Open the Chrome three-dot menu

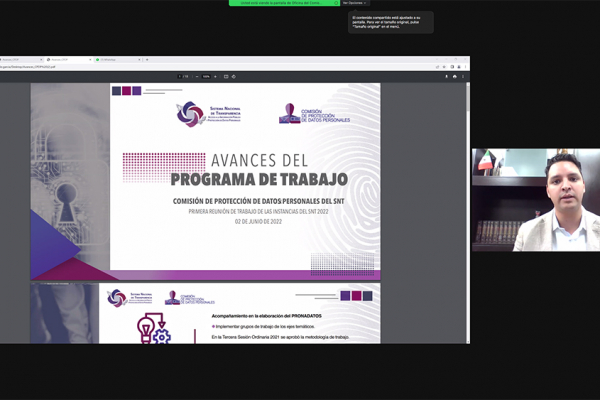pyautogui.click(x=465, y=67)
